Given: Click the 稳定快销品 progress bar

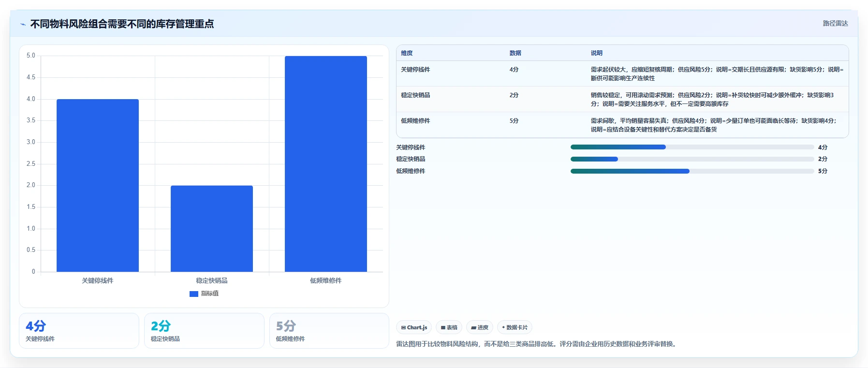Looking at the screenshot, I should (692, 159).
